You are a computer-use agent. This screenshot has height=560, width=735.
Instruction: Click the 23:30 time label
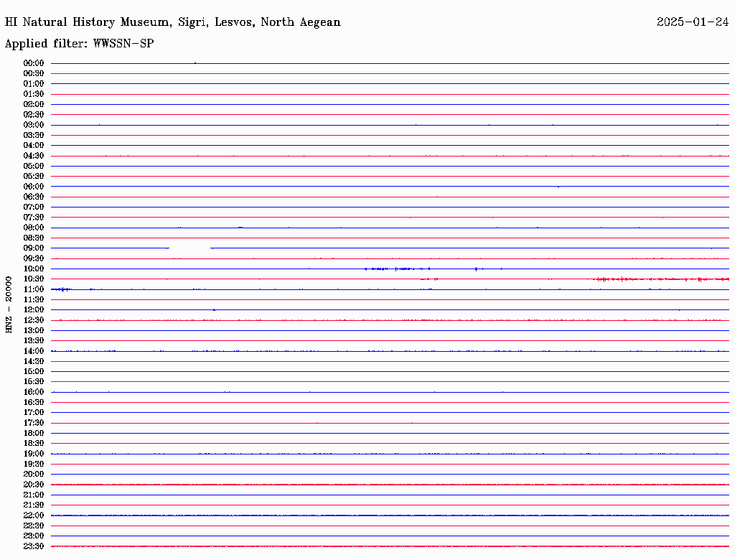34,546
